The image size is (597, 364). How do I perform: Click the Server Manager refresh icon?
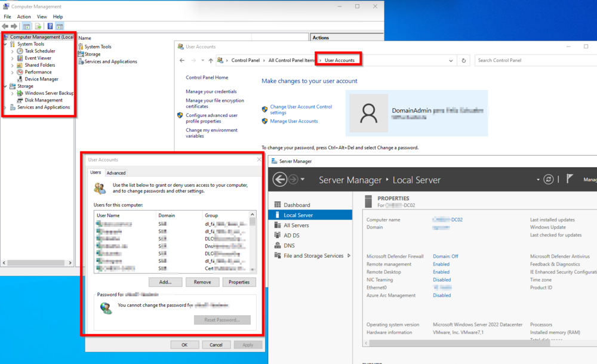pyautogui.click(x=548, y=179)
